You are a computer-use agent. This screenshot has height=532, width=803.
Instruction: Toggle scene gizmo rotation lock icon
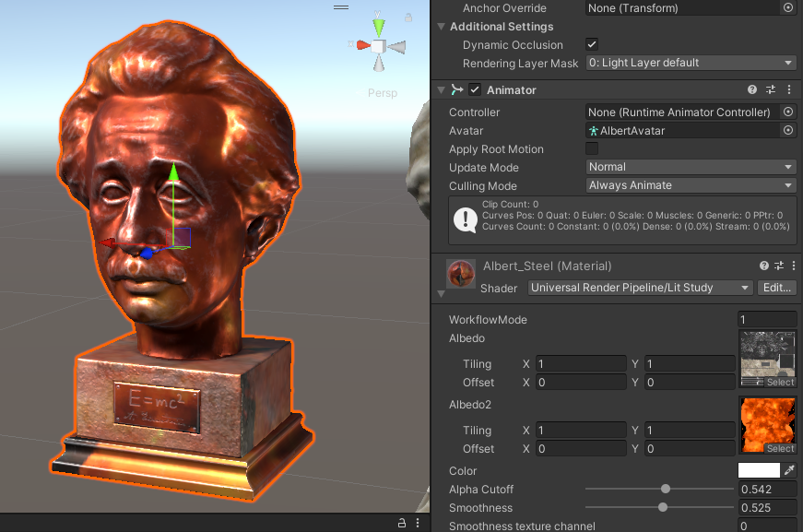[408, 18]
